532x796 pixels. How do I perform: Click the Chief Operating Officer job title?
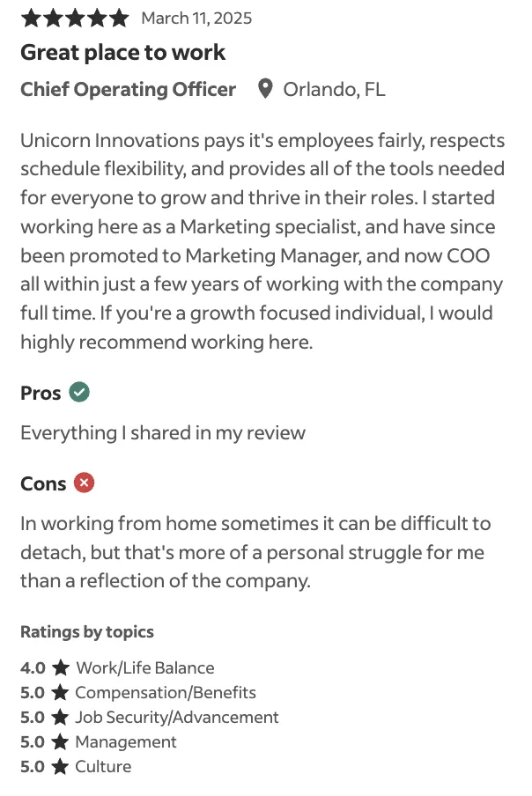point(128,89)
